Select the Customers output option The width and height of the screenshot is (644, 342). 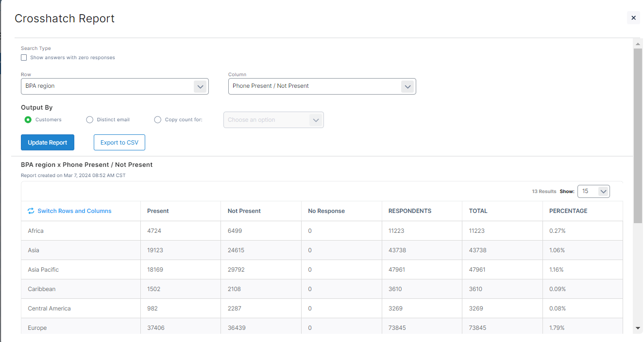[28, 120]
